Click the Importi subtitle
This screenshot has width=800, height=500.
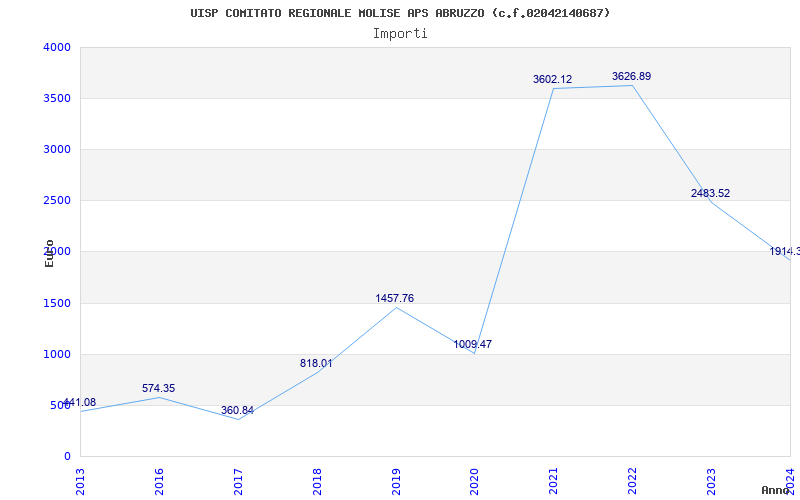click(400, 34)
